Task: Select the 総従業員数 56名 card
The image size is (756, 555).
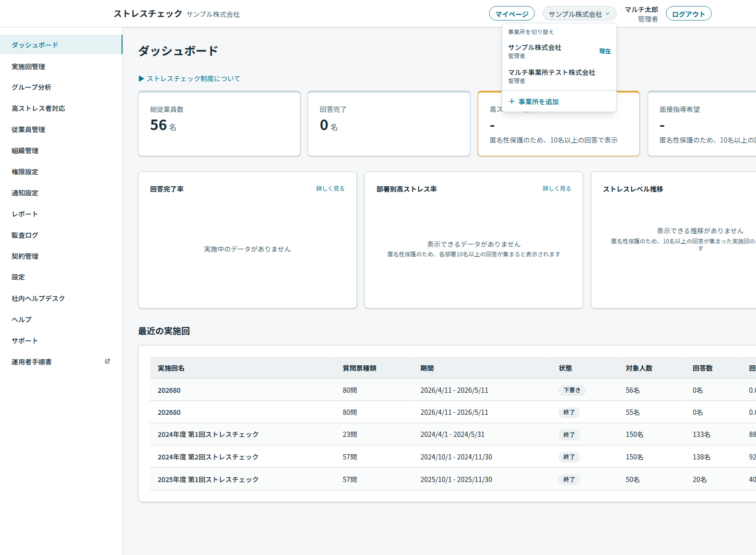Action: pos(219,123)
